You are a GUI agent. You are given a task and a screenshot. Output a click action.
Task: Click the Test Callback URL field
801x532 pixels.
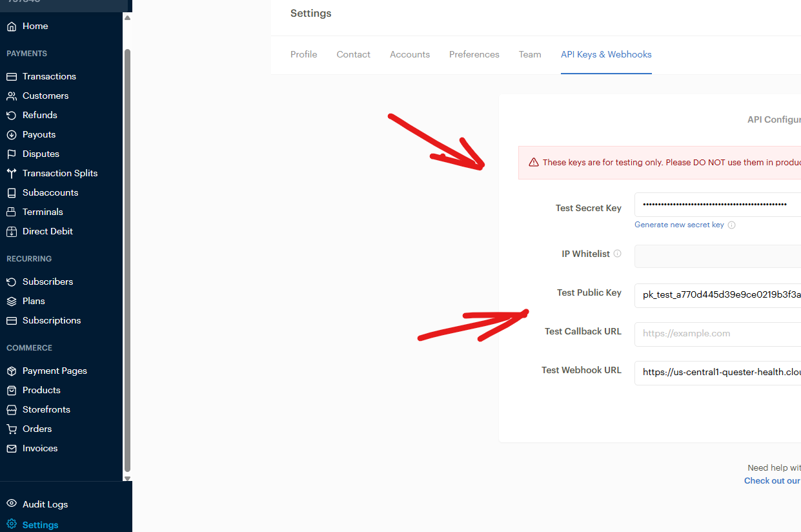point(718,334)
